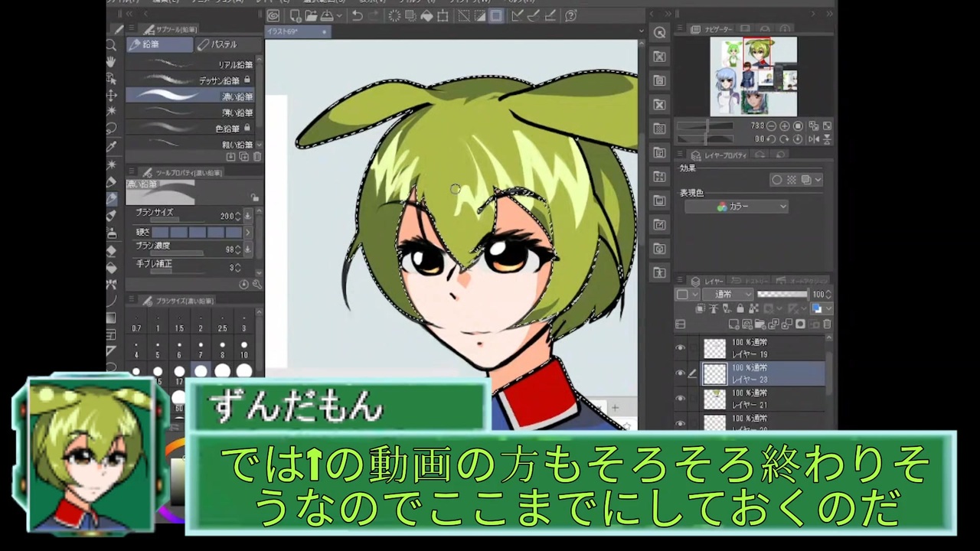Hide layer レイヤー 21 with its eye icon
This screenshot has width=980, height=551.
click(680, 399)
